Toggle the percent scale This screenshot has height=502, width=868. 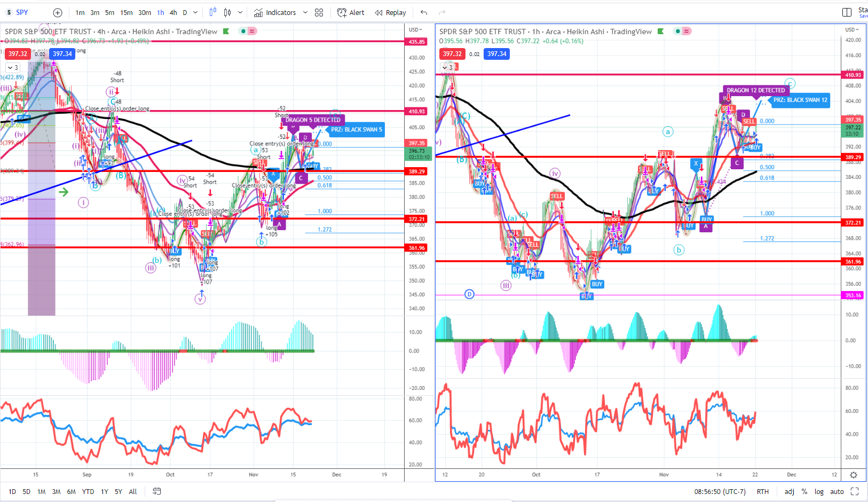point(804,492)
